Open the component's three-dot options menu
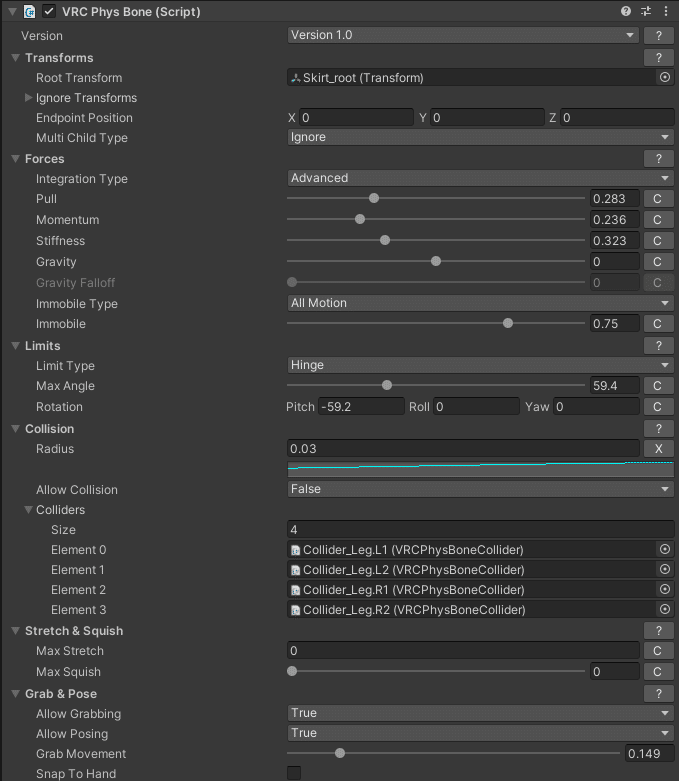The height and width of the screenshot is (781, 679). (x=666, y=12)
